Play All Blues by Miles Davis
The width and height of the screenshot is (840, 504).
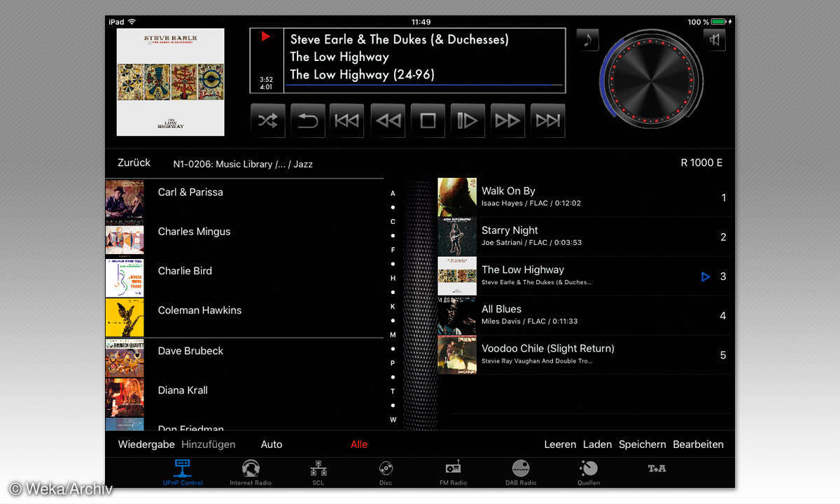coord(584,315)
